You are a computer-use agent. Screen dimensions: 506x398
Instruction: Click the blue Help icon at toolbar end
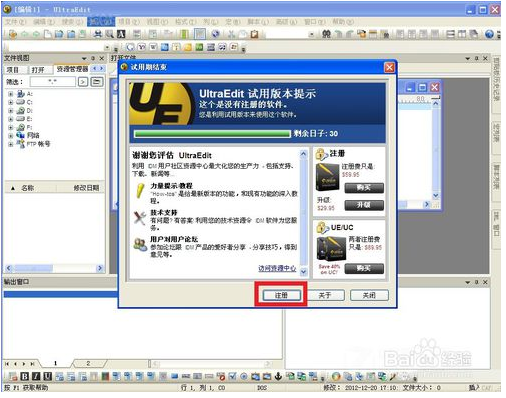[x=489, y=34]
